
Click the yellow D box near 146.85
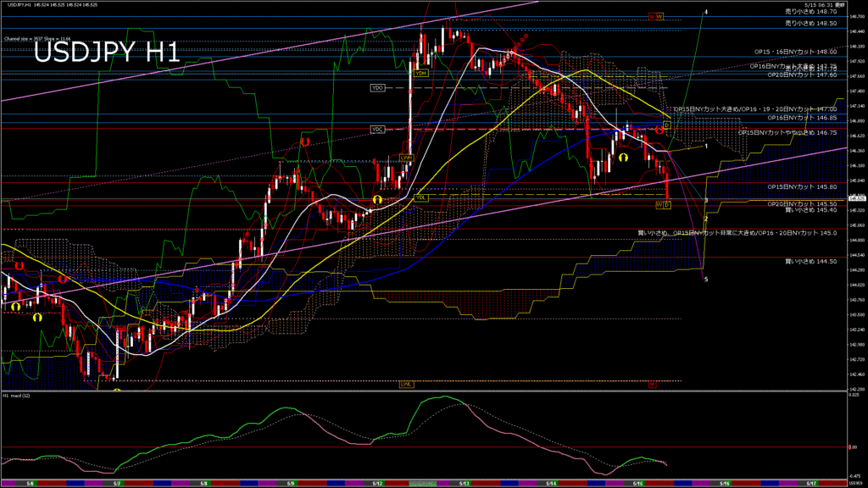click(x=667, y=125)
